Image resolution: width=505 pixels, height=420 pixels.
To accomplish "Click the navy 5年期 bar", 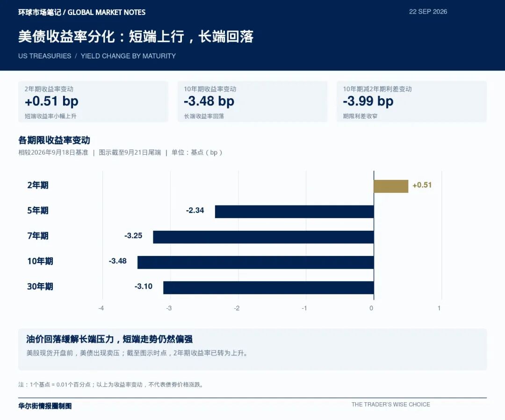I will [295, 212].
